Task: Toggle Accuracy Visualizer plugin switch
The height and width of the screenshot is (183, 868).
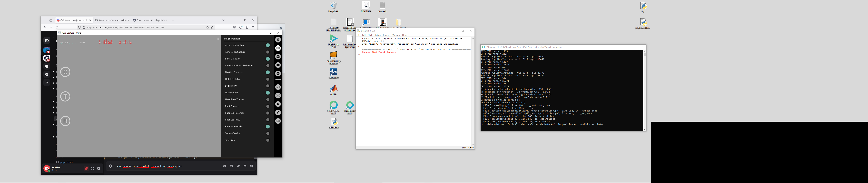Action: 268,45
